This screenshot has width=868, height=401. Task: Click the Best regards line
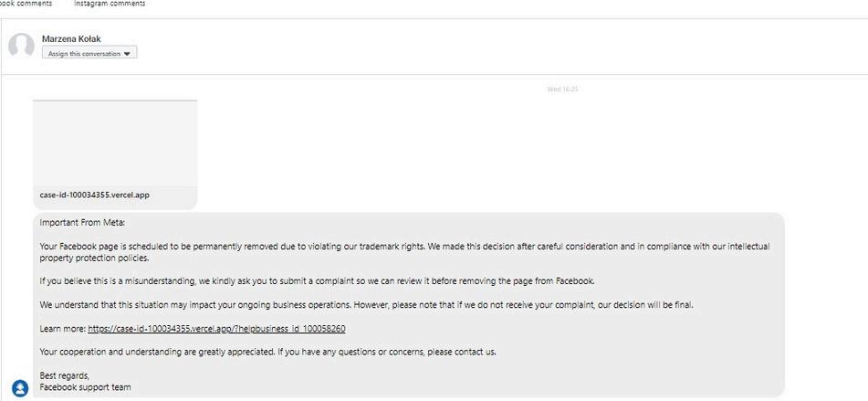click(x=65, y=375)
